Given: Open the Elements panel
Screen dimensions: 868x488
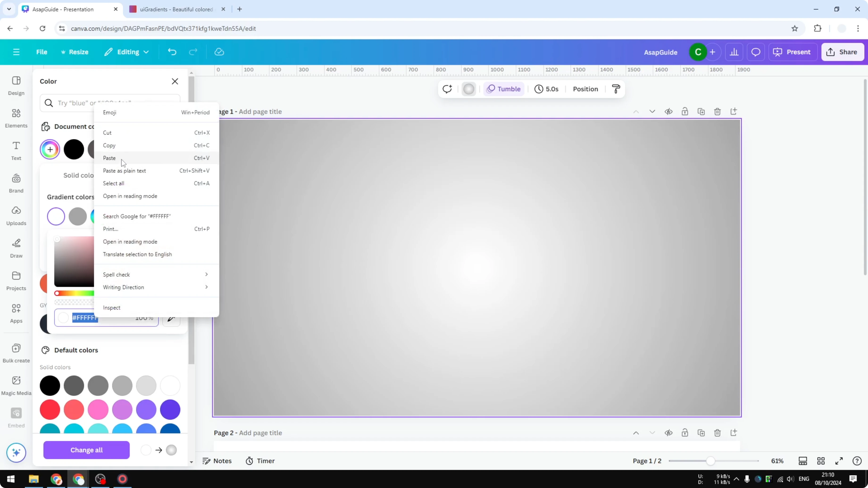Looking at the screenshot, I should pyautogui.click(x=16, y=118).
